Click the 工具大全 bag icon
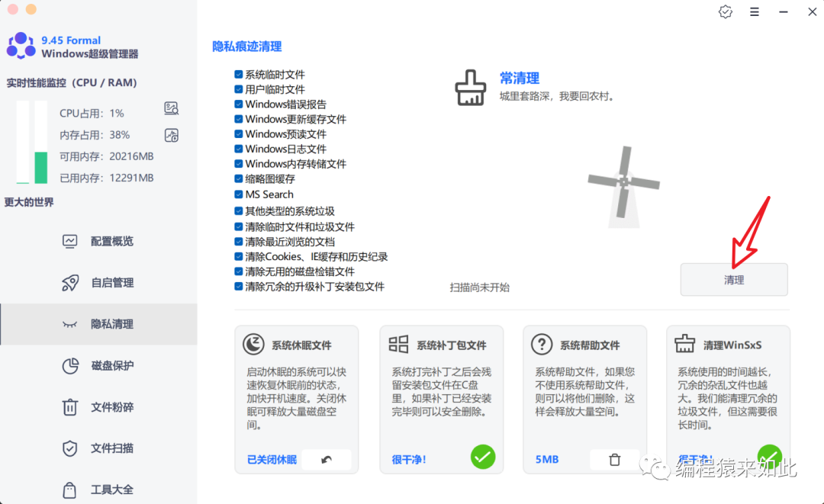This screenshot has width=824, height=504. [69, 490]
